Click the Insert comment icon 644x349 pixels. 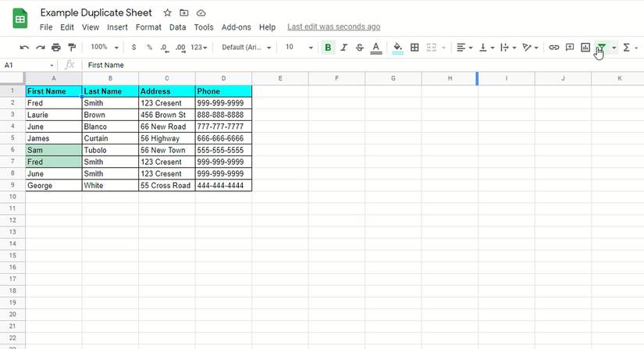click(x=570, y=48)
